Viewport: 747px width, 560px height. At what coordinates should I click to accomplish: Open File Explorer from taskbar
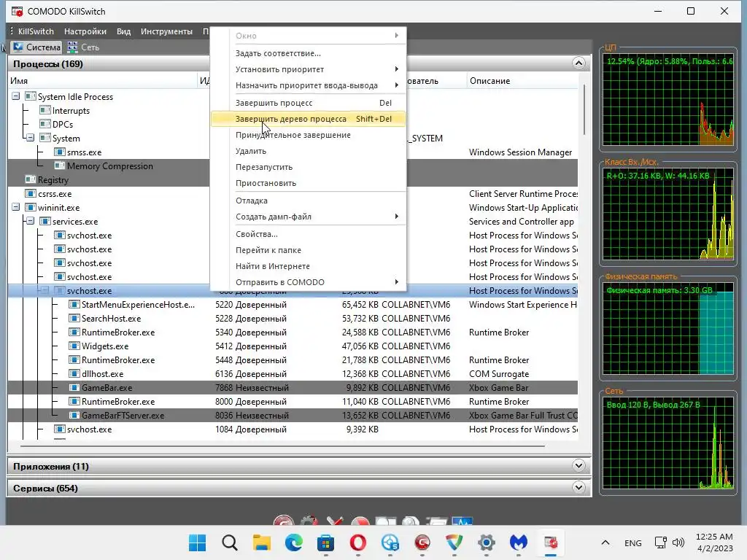pos(262,542)
